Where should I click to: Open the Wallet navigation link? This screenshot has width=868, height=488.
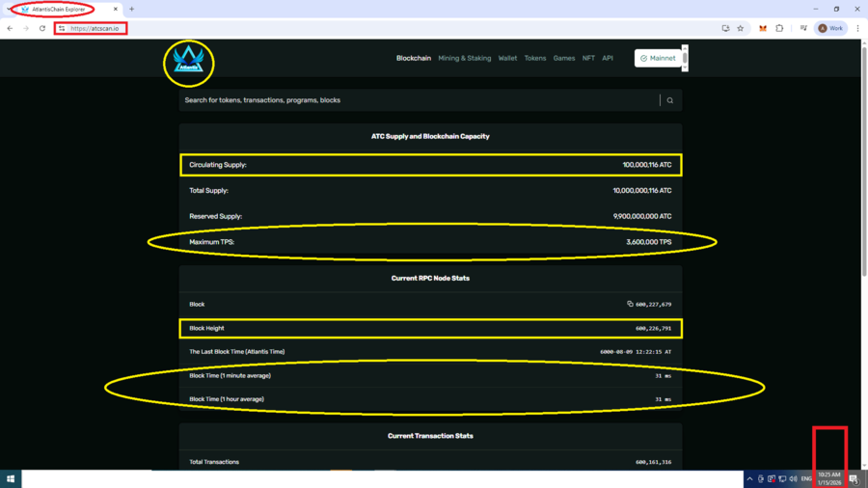click(507, 58)
